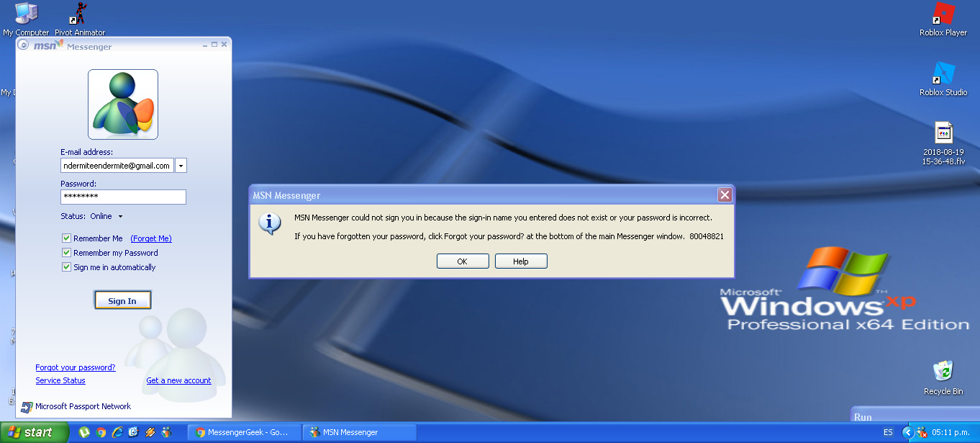Click the MSN butterfly display picture
Viewport: 980px width, 443px height.
click(x=123, y=104)
